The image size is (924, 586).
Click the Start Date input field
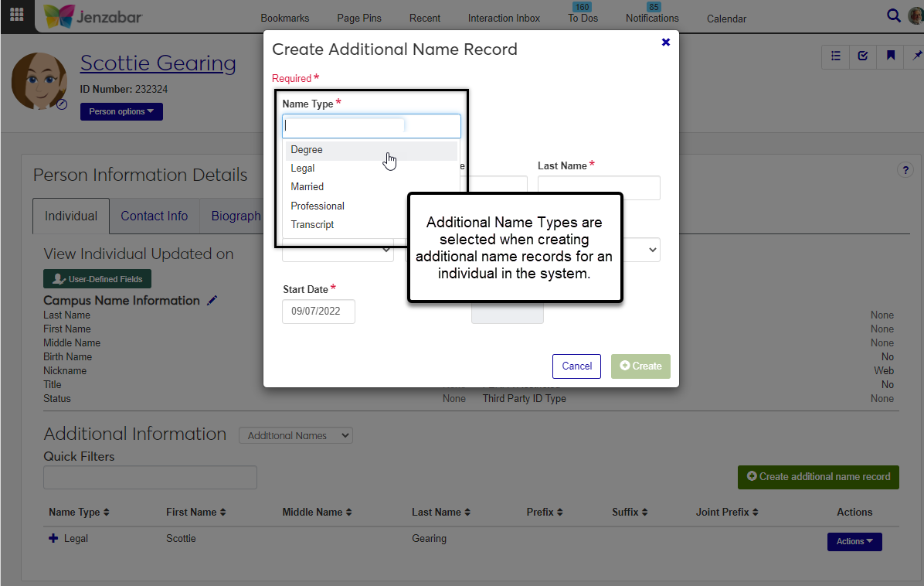coord(318,312)
